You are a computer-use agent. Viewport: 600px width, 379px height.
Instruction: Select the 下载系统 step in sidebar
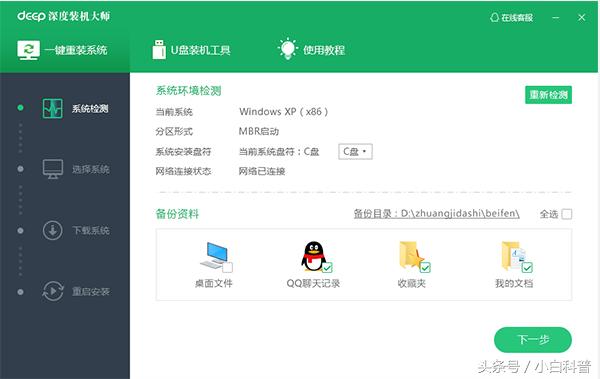pyautogui.click(x=75, y=230)
